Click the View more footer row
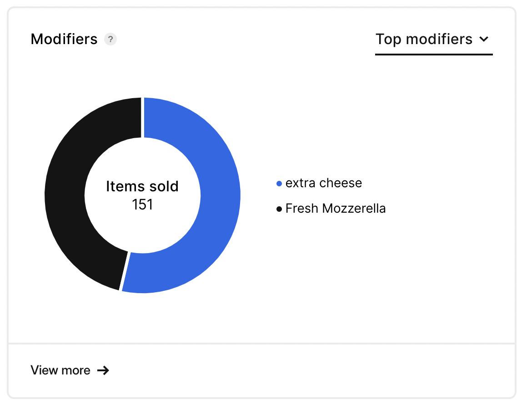Viewport: 532px width, 409px height. click(261, 370)
